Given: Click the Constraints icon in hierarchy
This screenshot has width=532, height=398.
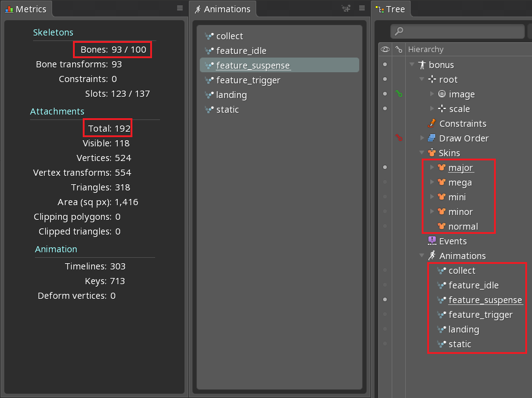Looking at the screenshot, I should 431,124.
